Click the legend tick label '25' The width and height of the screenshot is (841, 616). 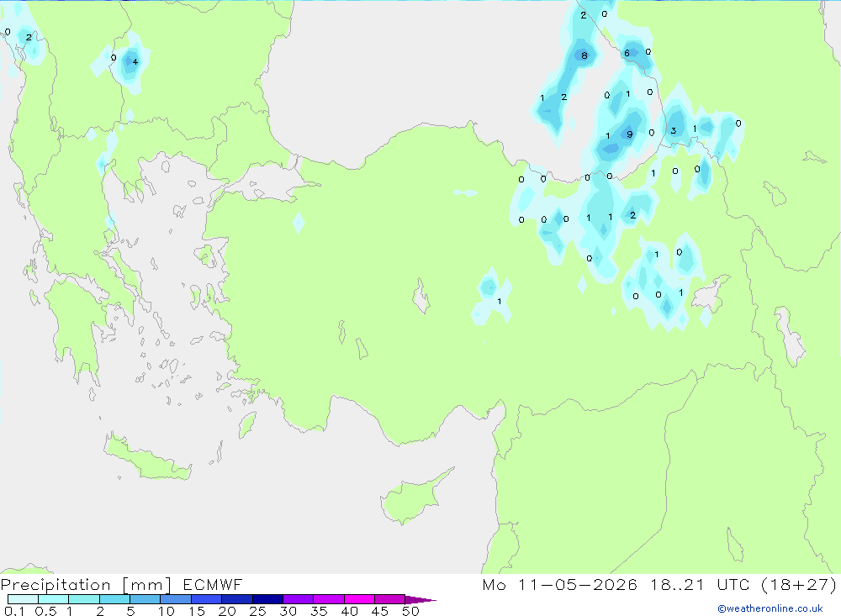257,611
